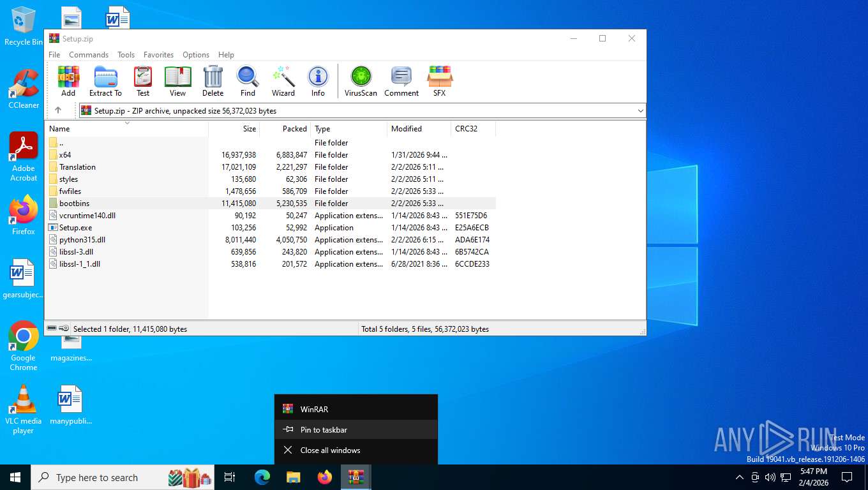Click the taskbar clock 5:47 PM

pos(813,477)
